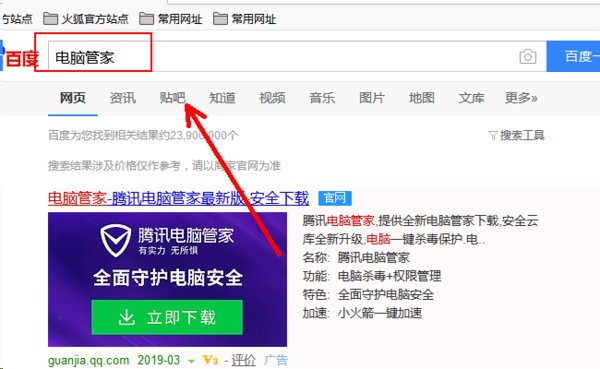
Task: Switch to the 资讯 tab
Action: pyautogui.click(x=122, y=98)
